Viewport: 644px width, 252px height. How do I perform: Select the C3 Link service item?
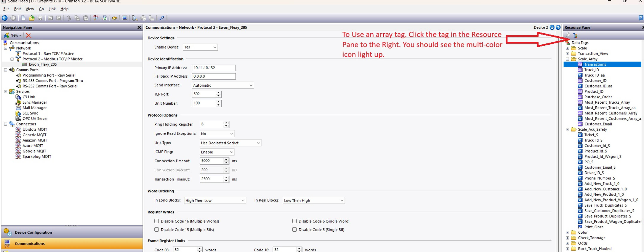(x=29, y=97)
